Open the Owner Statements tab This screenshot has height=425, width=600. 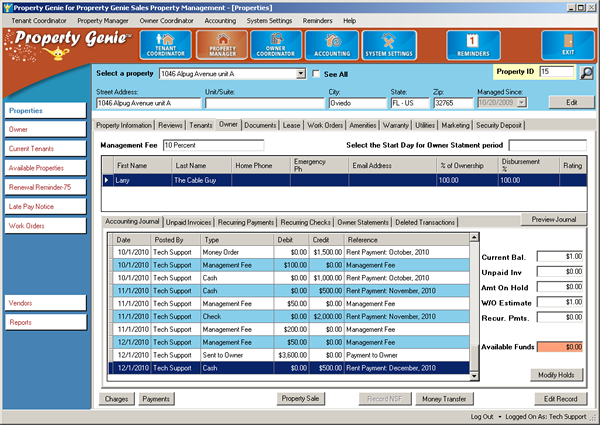363,222
